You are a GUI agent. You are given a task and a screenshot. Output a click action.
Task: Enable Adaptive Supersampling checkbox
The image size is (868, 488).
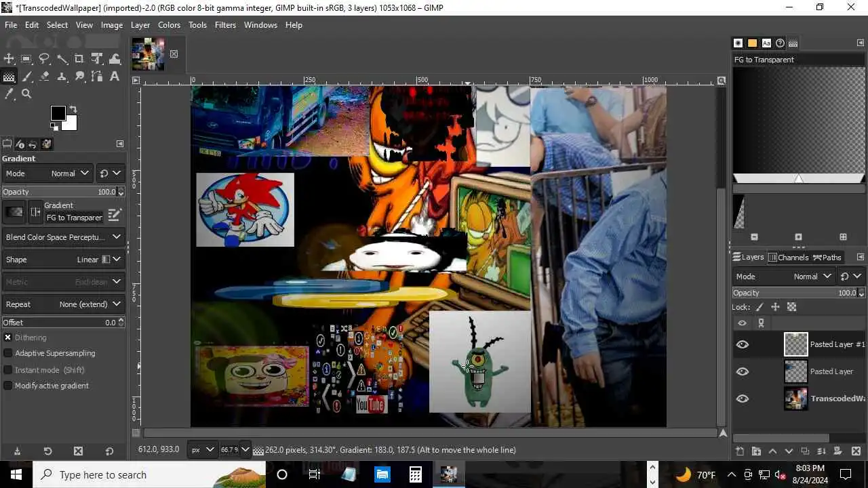coord(8,353)
